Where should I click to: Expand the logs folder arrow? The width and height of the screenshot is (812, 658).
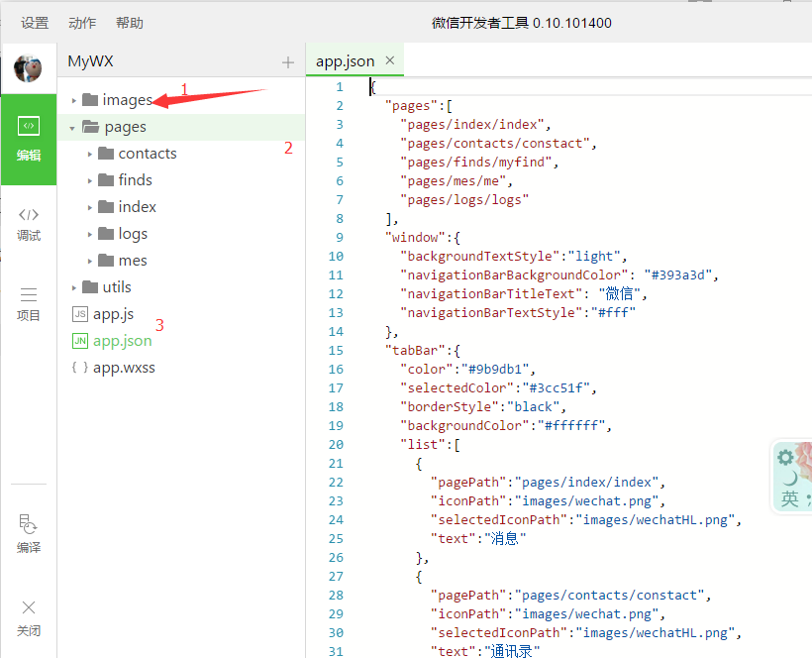click(x=89, y=235)
